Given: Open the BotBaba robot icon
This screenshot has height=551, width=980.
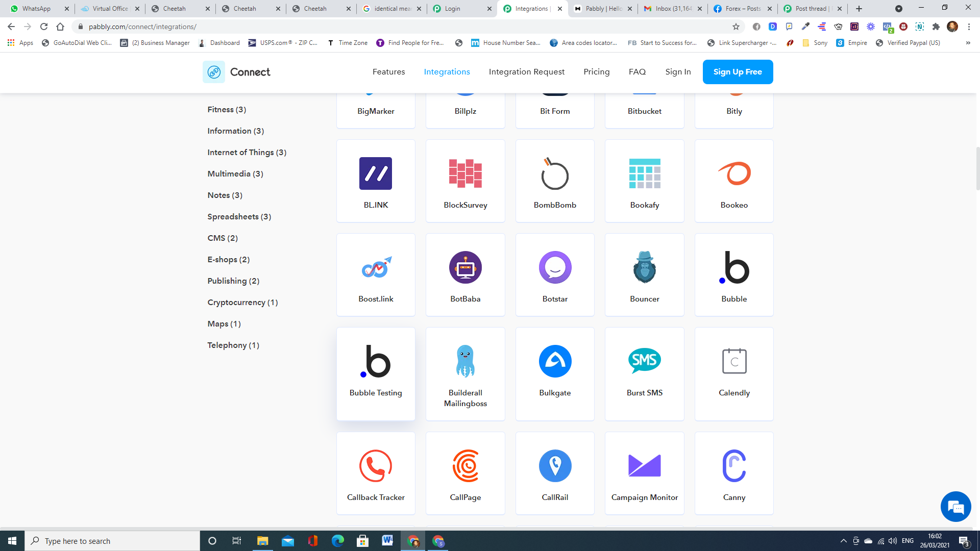Looking at the screenshot, I should [x=465, y=267].
